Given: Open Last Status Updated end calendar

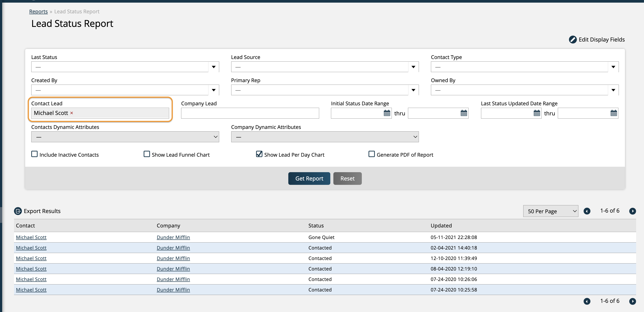Looking at the screenshot, I should (x=614, y=113).
